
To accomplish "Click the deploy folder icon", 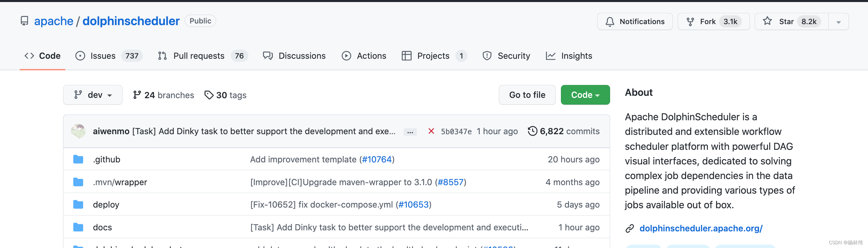I will tap(78, 205).
